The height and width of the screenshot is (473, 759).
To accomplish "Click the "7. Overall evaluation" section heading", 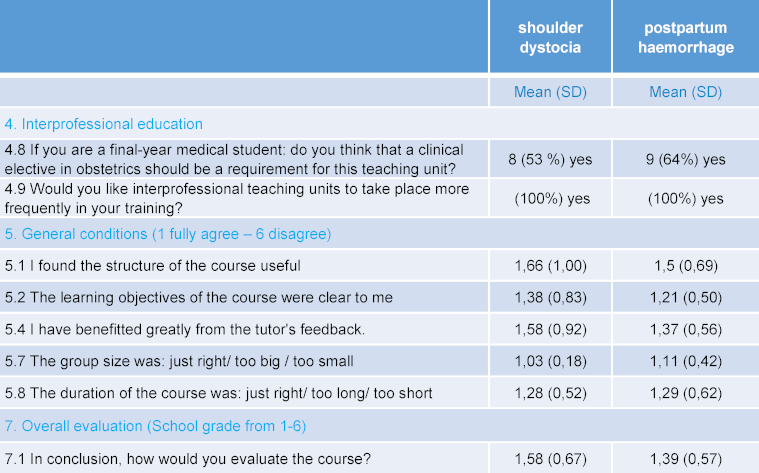I will (x=155, y=426).
